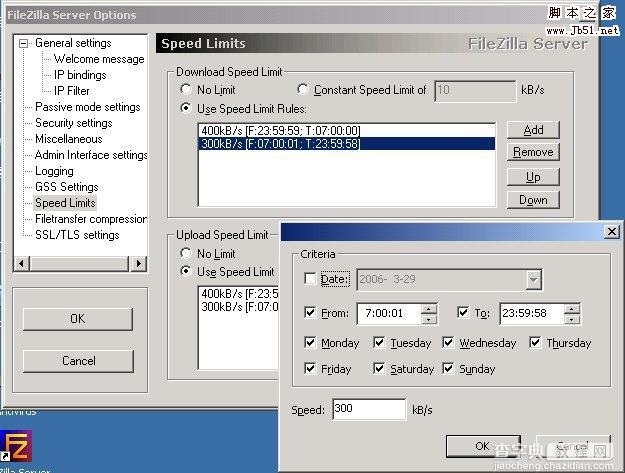The height and width of the screenshot is (473, 625).
Task: Click the To time field
Action: 531,314
